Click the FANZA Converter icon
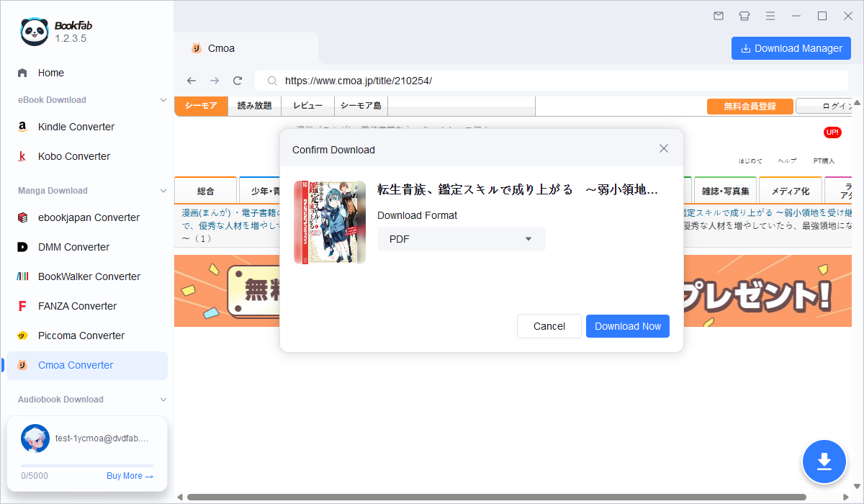 23,306
